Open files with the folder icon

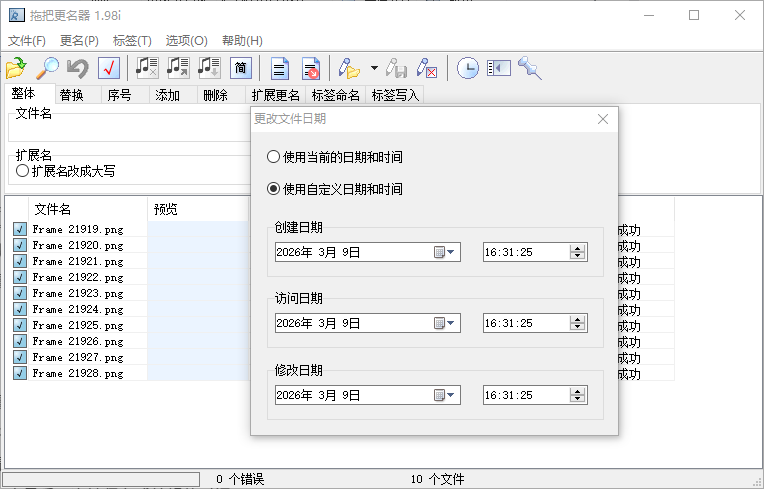(16, 68)
